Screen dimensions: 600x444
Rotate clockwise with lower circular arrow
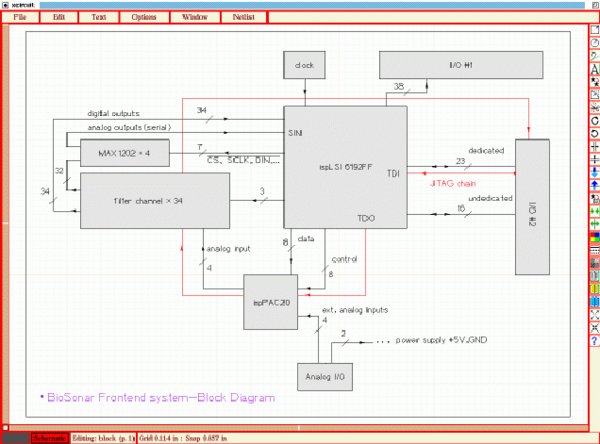[x=595, y=134]
